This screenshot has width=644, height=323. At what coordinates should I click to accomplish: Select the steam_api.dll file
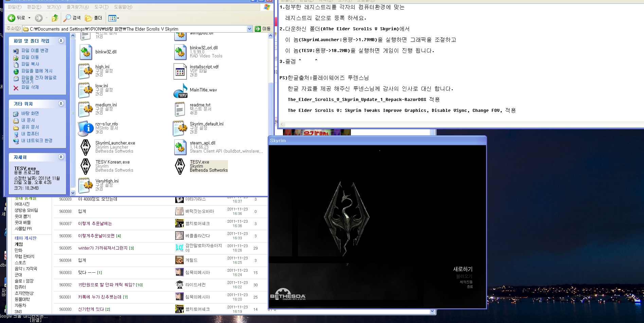tap(180, 147)
